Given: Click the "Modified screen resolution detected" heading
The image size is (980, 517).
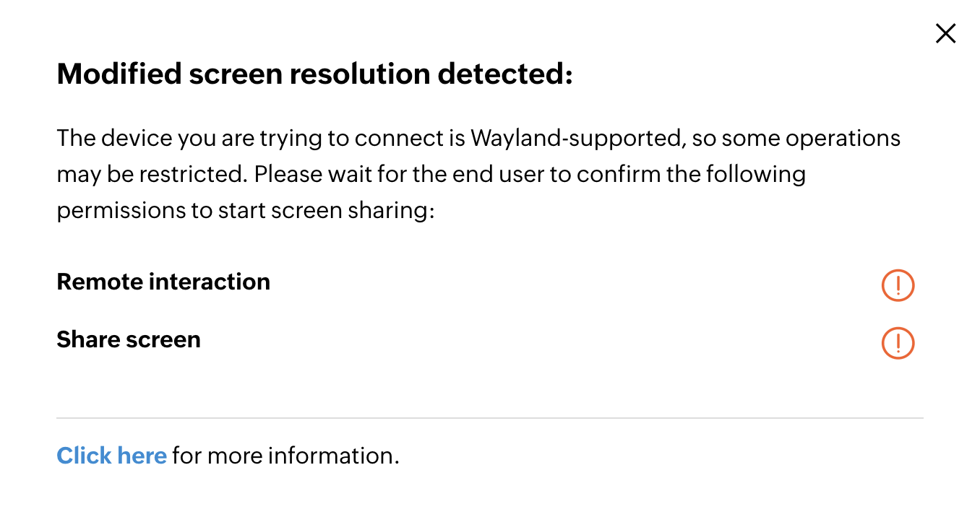Looking at the screenshot, I should pyautogui.click(x=314, y=74).
